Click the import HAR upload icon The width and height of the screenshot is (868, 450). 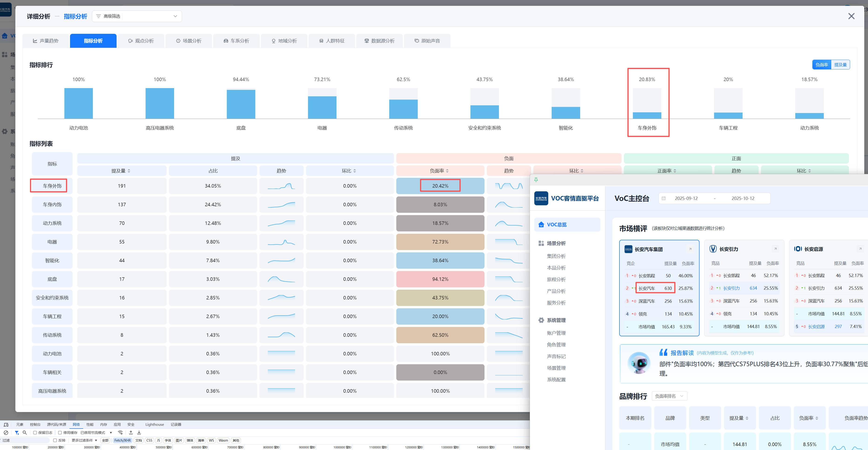(131, 433)
